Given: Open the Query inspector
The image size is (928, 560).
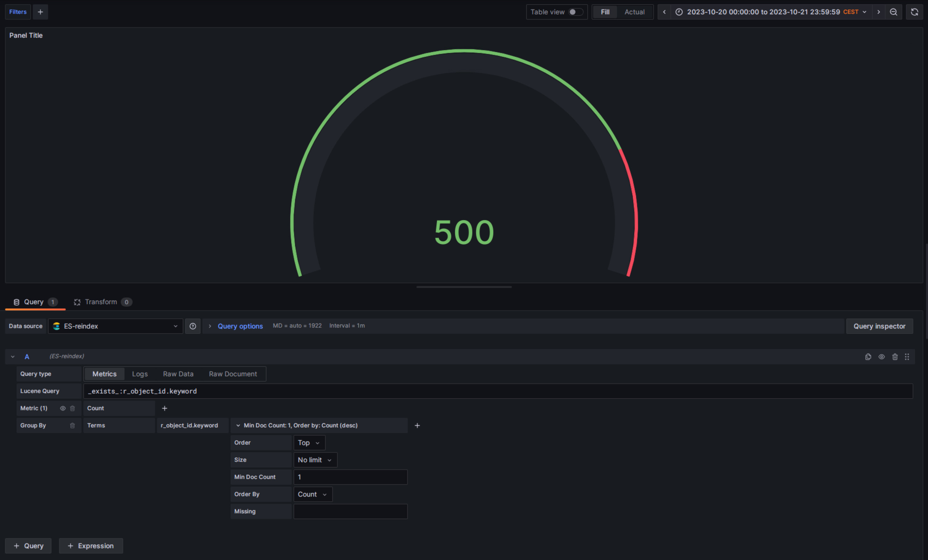Looking at the screenshot, I should 879,326.
